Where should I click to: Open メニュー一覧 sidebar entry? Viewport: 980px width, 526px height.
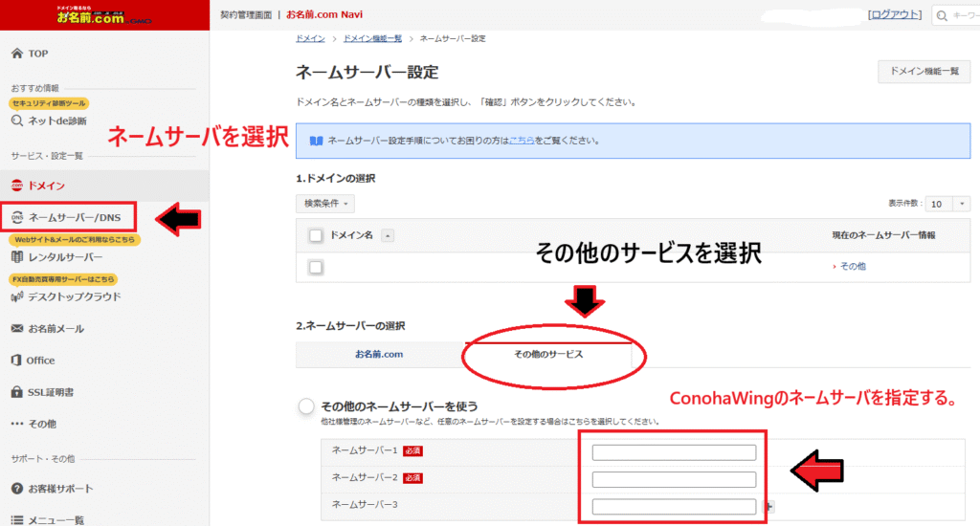pyautogui.click(x=56, y=519)
